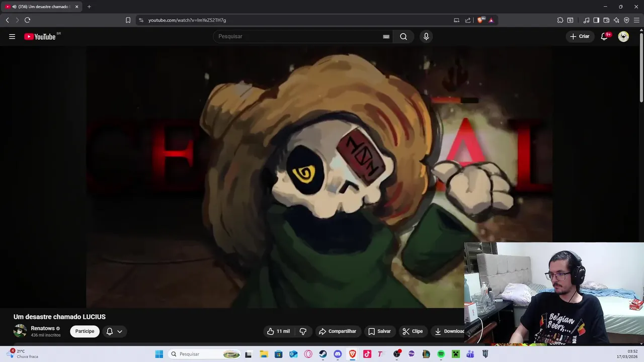Click the address bar URL
The image size is (644, 362).
(x=187, y=20)
